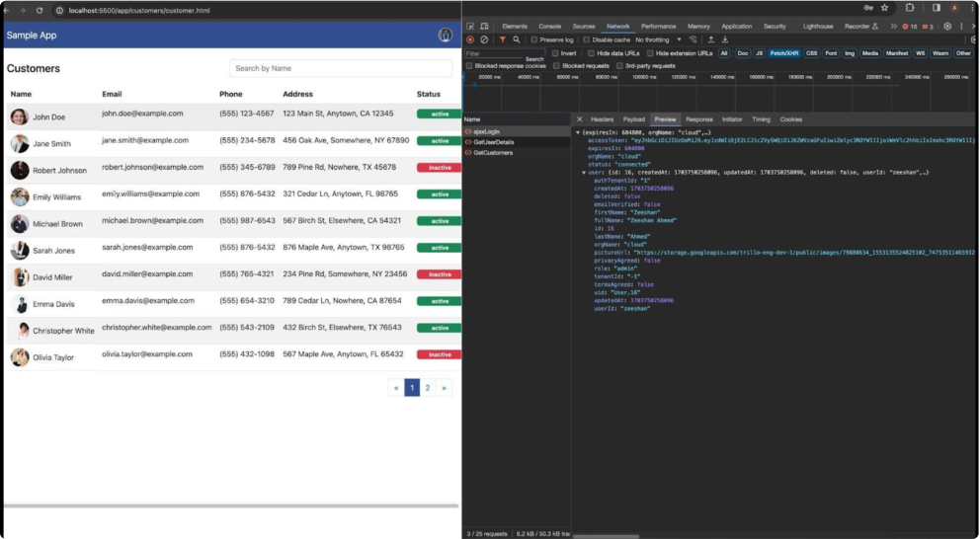Click the inspect element picker icon

click(x=470, y=27)
